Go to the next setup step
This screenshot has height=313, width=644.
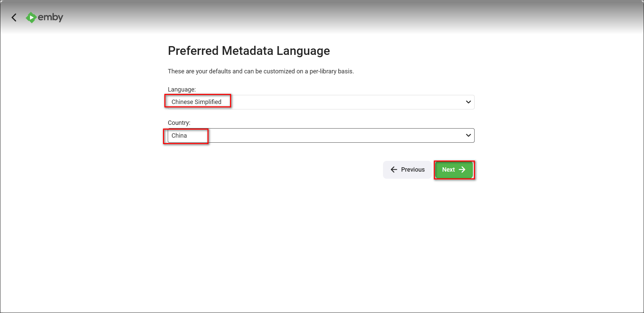(454, 170)
